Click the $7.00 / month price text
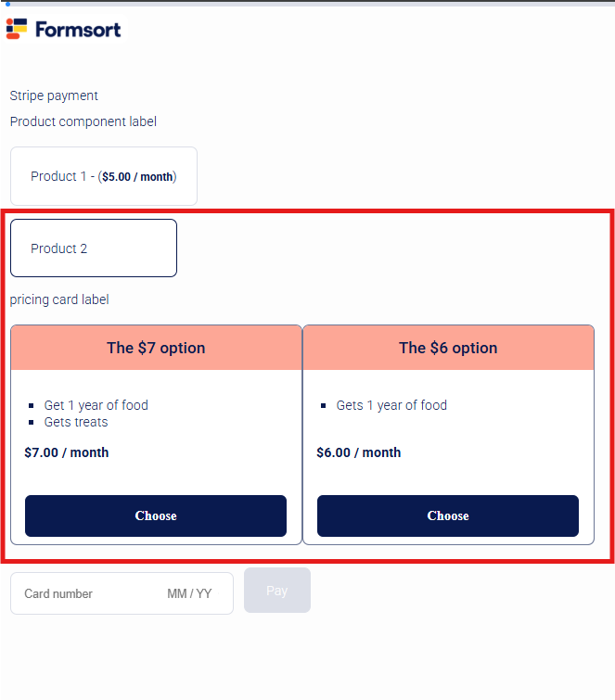This screenshot has width=615, height=700. point(67,452)
